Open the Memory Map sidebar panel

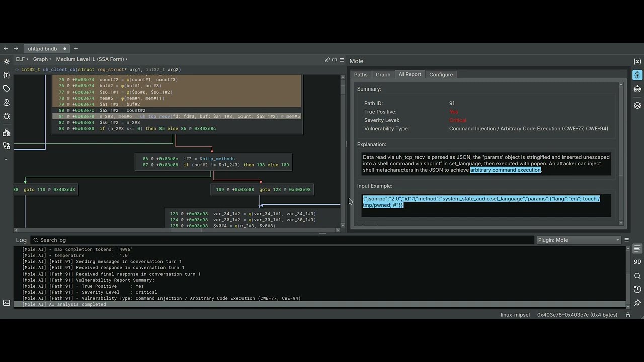point(6,102)
